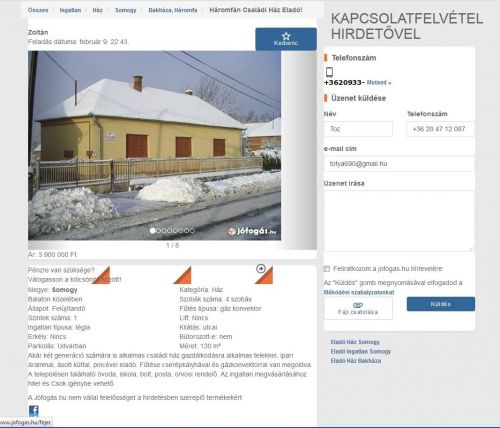Click the e-mail cím input field
500x428 pixels.
399,164
